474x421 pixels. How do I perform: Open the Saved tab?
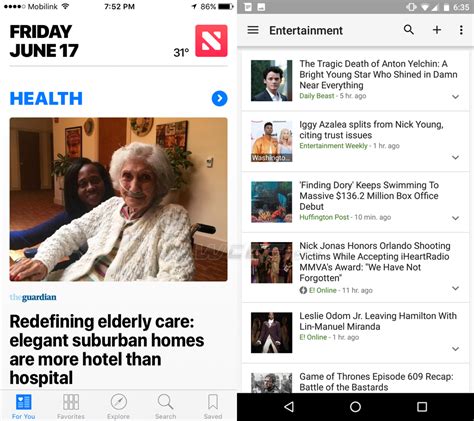pyautogui.click(x=213, y=407)
